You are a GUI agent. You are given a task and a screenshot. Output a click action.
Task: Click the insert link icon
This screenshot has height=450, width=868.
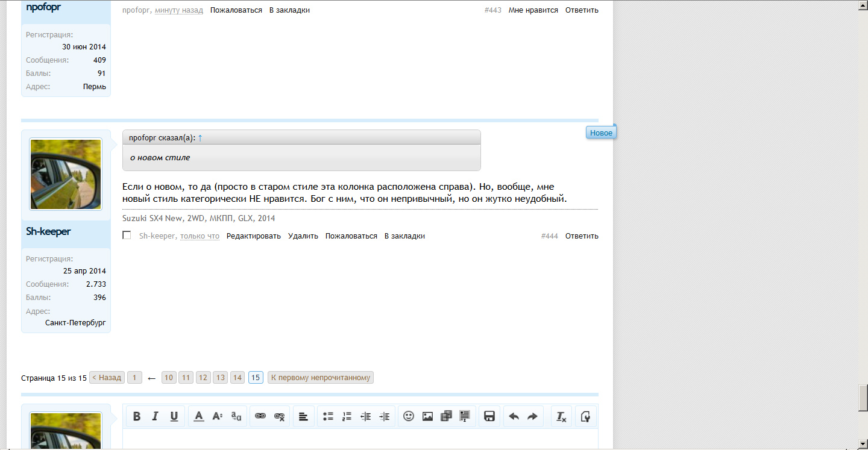click(x=260, y=416)
